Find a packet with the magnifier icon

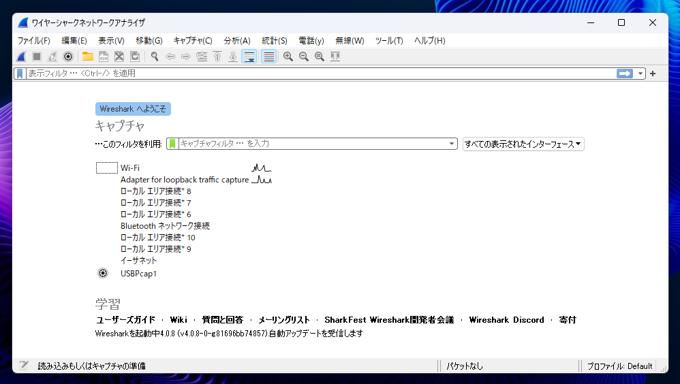click(x=154, y=56)
